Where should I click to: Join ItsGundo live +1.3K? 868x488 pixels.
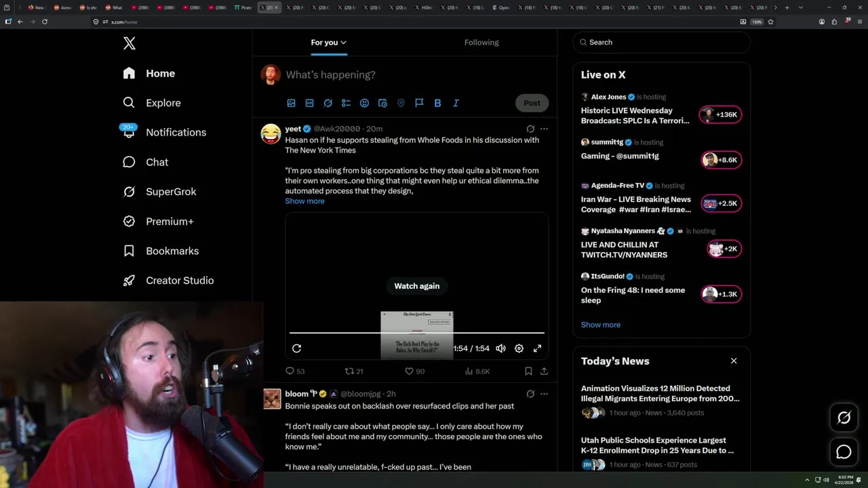tap(721, 294)
